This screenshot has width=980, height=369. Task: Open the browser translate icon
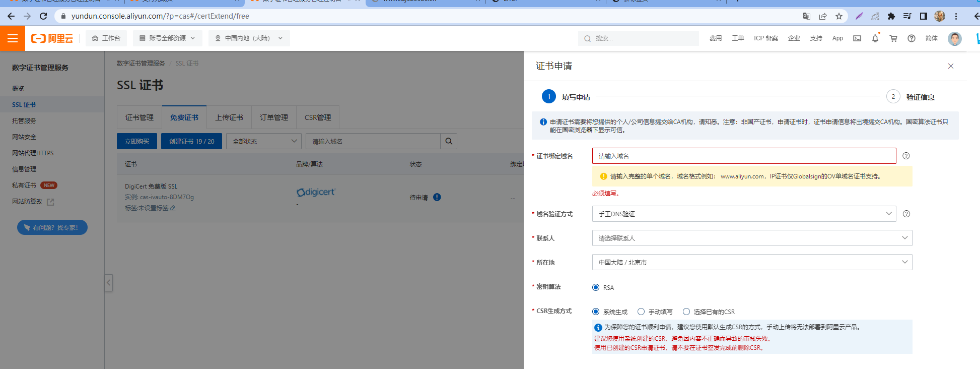[807, 16]
